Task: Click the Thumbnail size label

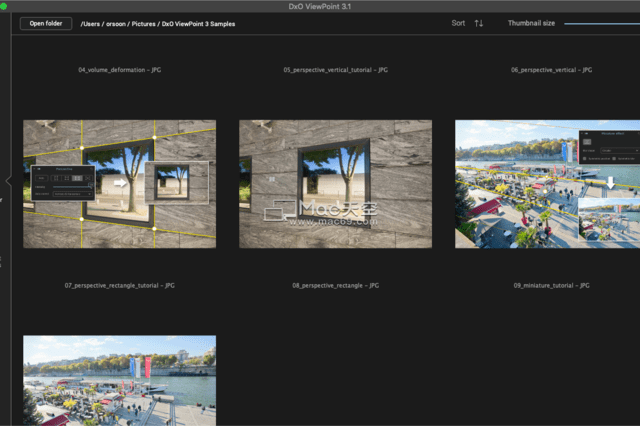Action: coord(531,23)
